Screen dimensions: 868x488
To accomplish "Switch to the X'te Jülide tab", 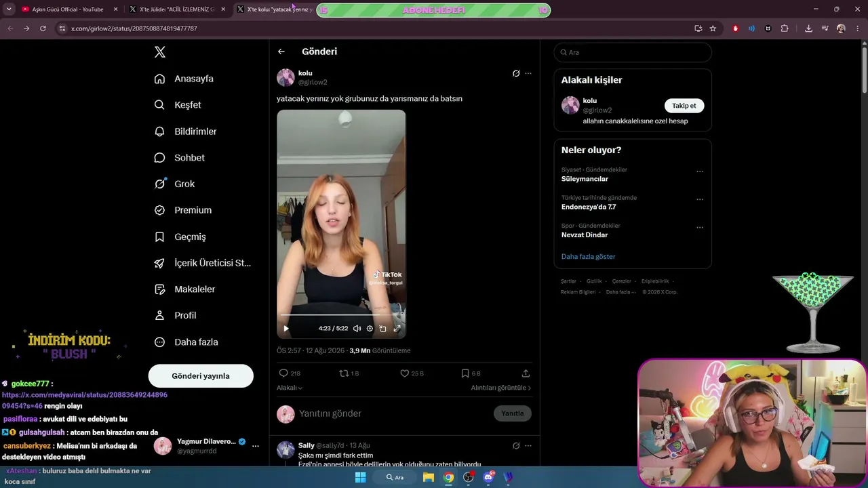I will 178,9.
